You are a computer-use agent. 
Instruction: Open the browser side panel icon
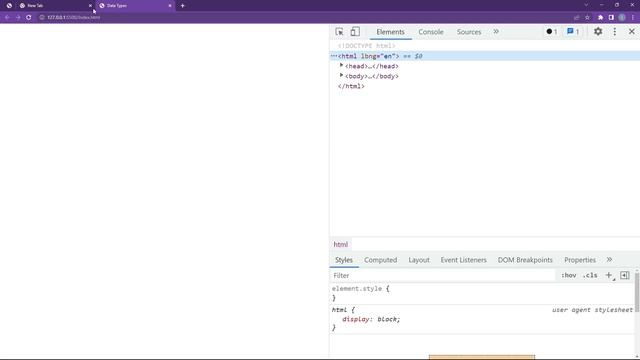[611, 17]
